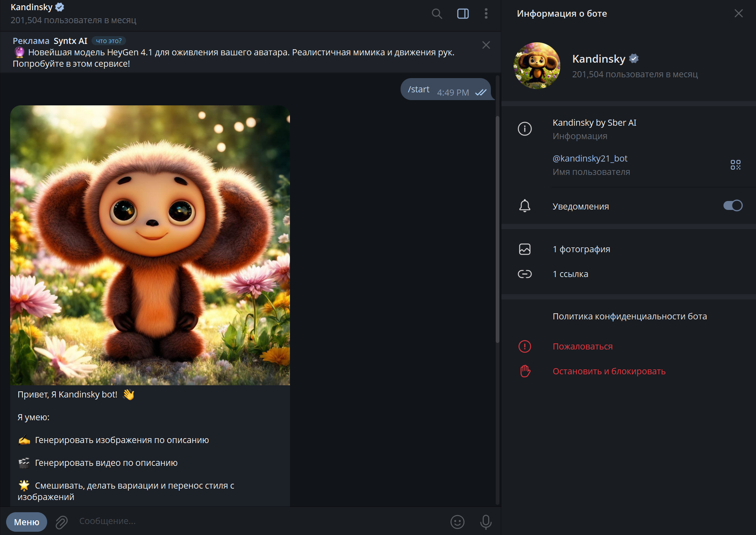Click the info circle icon

pyautogui.click(x=525, y=129)
